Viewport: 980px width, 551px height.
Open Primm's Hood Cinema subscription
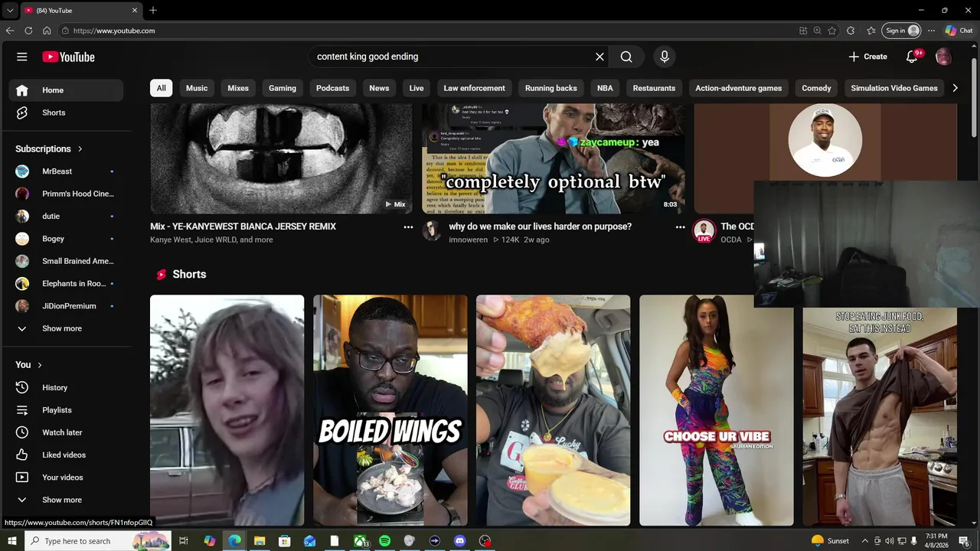point(66,194)
